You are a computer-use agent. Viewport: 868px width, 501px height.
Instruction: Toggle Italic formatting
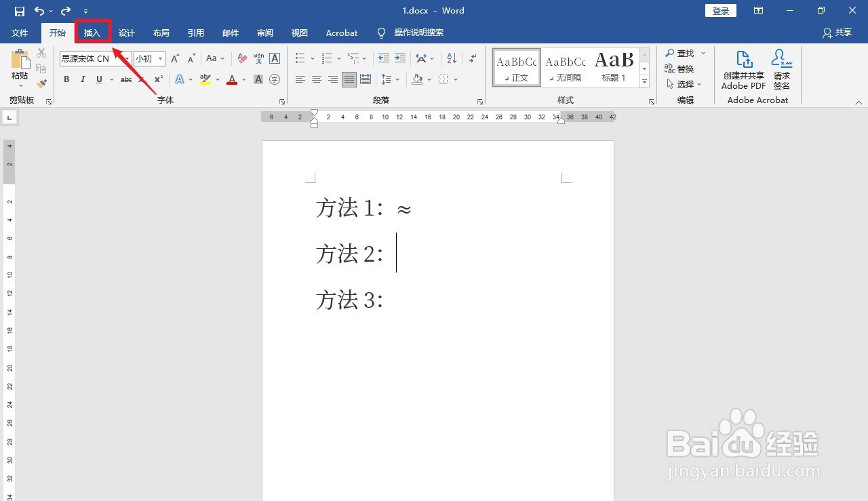click(x=83, y=79)
